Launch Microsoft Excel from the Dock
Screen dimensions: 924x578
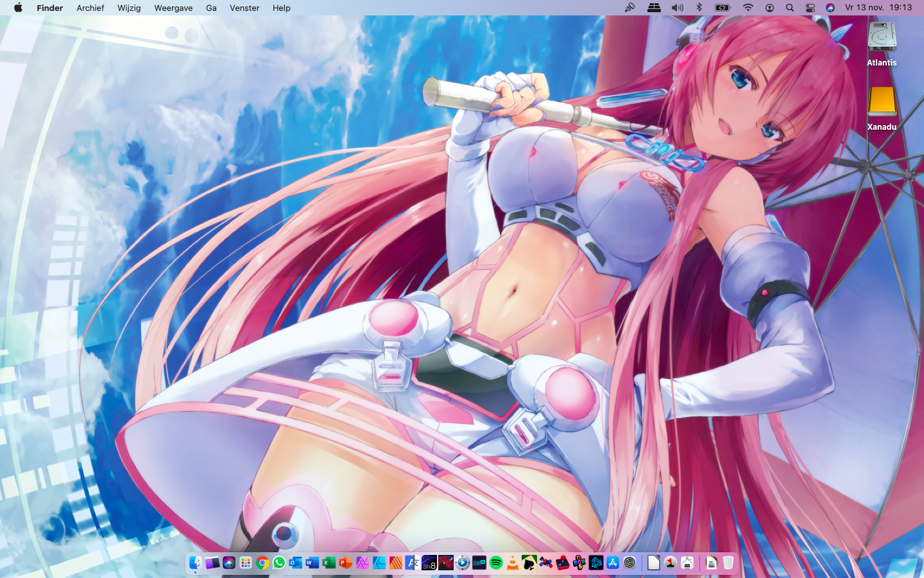coord(329,563)
